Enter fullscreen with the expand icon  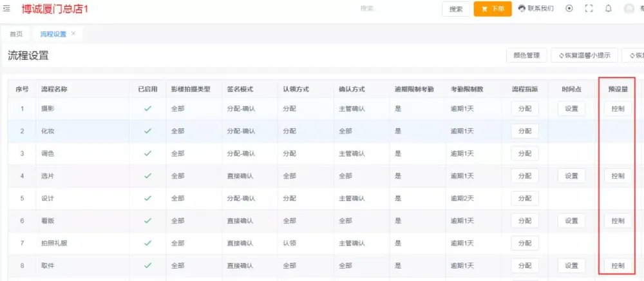(x=589, y=8)
